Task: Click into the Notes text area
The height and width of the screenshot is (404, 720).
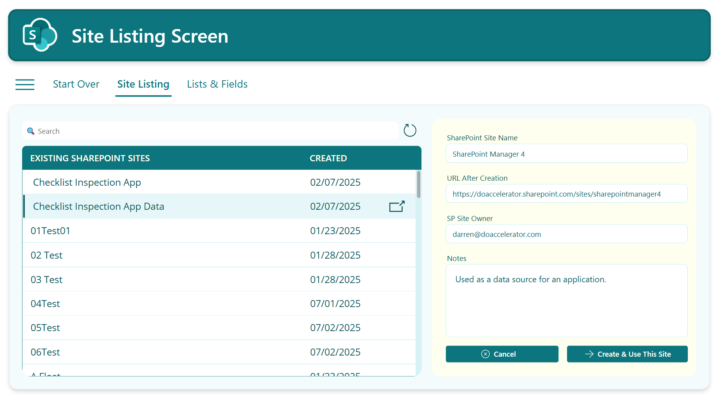Action: pyautogui.click(x=566, y=300)
